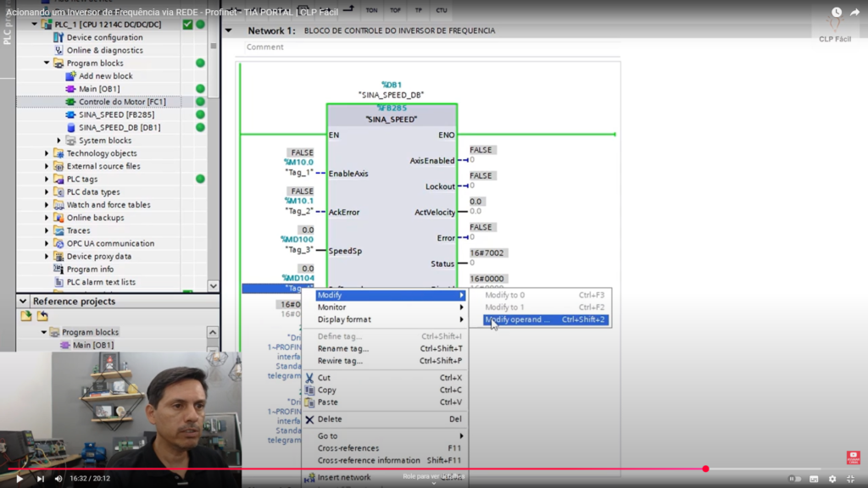Expand the OPC UA communication node
This screenshot has width=868, height=488.
pos(47,243)
